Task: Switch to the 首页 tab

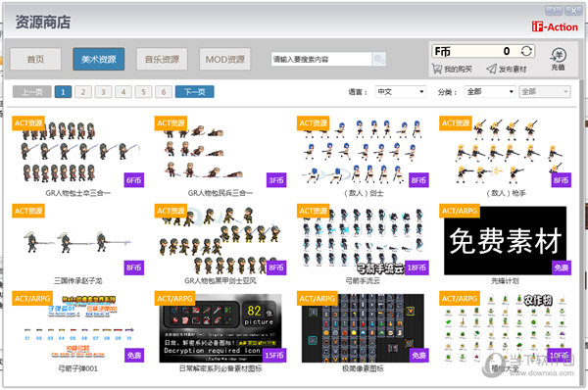Action: (x=35, y=59)
